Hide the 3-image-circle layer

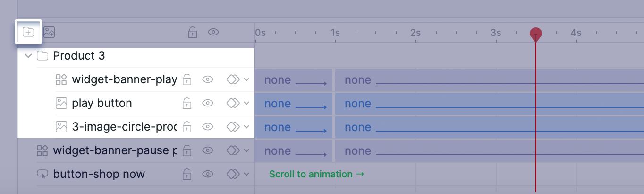(208, 127)
